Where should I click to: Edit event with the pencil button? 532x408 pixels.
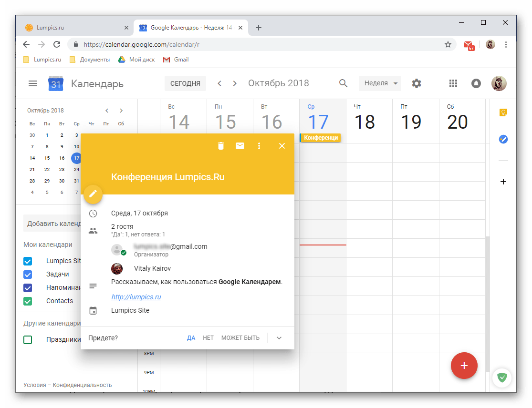[x=93, y=194]
